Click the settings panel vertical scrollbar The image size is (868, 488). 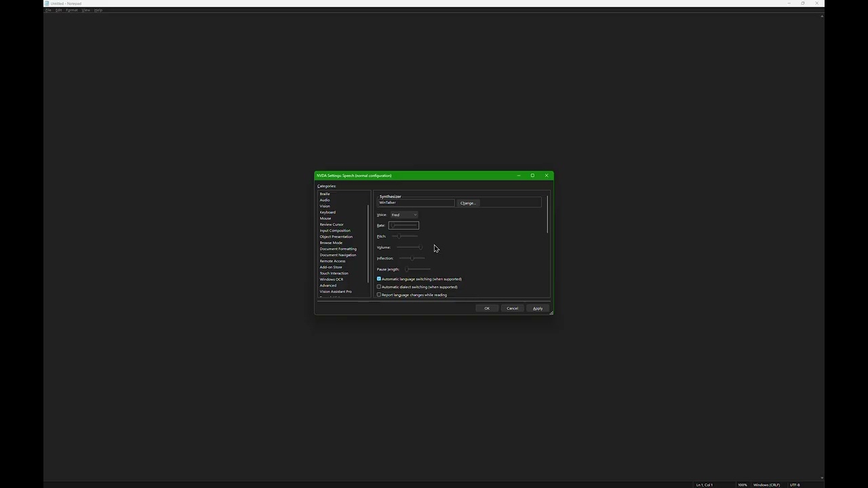(x=547, y=215)
